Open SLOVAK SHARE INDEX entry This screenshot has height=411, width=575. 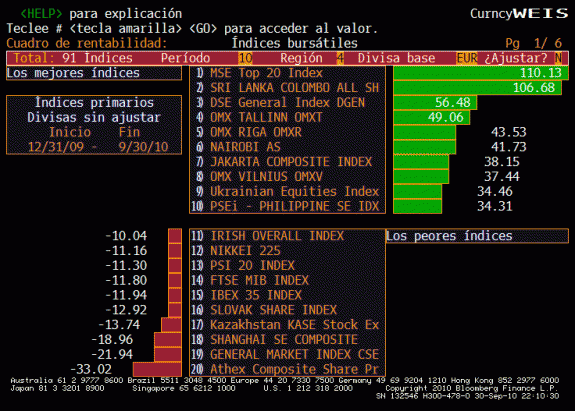pyautogui.click(x=288, y=310)
